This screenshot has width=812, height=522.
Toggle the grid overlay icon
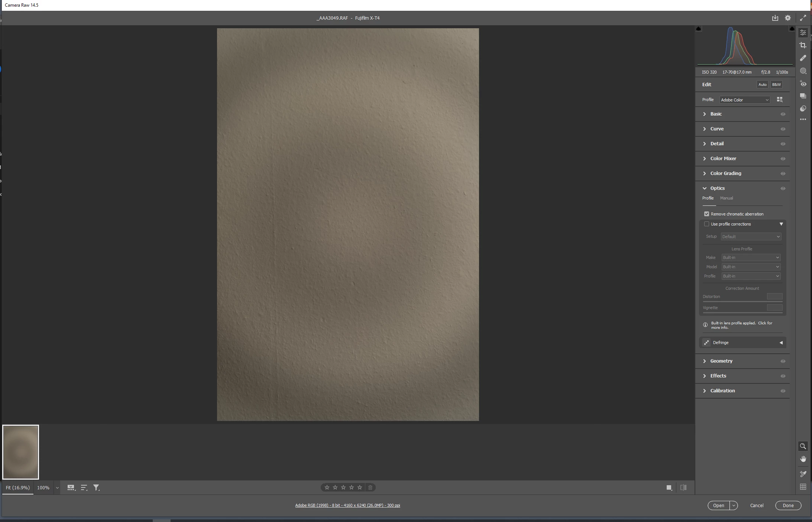(x=803, y=487)
